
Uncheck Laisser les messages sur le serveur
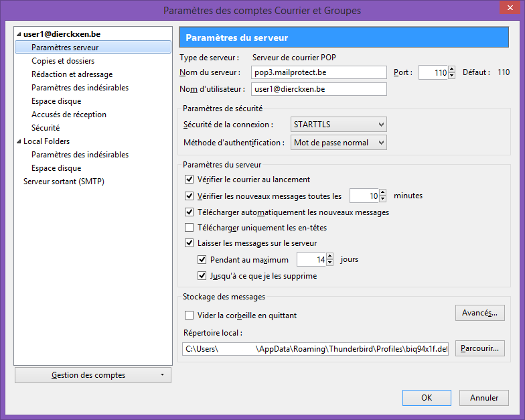pyautogui.click(x=190, y=243)
